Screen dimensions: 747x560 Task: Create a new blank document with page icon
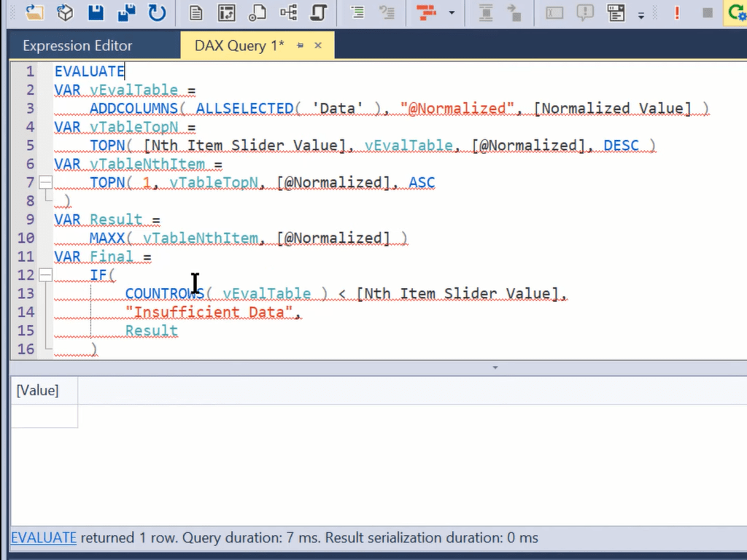pos(196,12)
